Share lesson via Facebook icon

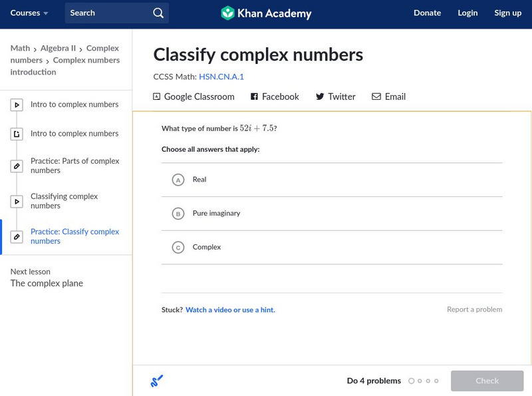tap(254, 97)
